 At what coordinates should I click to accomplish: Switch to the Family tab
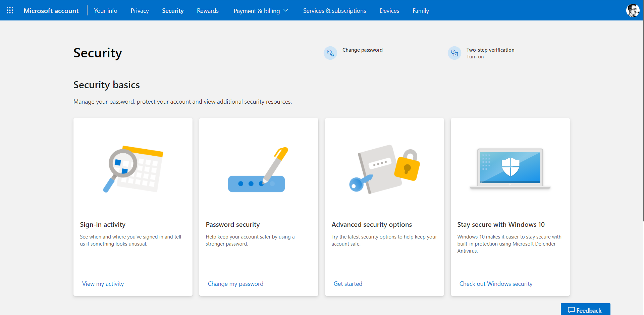point(421,11)
